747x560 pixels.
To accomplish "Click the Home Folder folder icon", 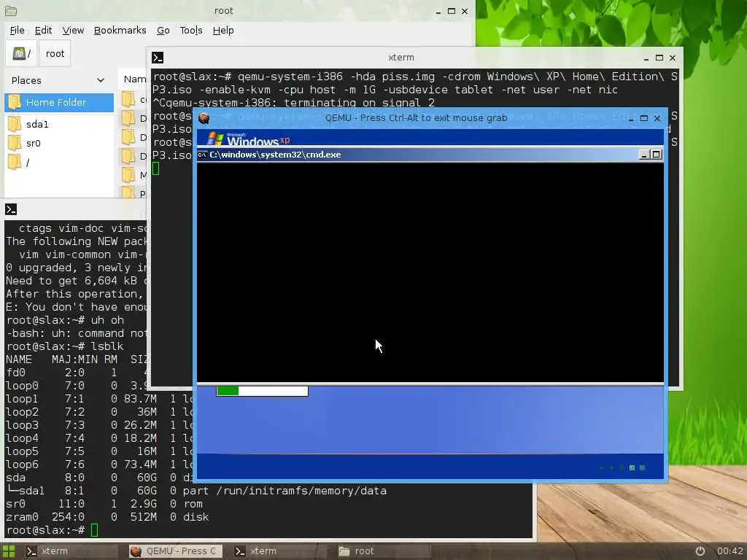I will click(15, 102).
